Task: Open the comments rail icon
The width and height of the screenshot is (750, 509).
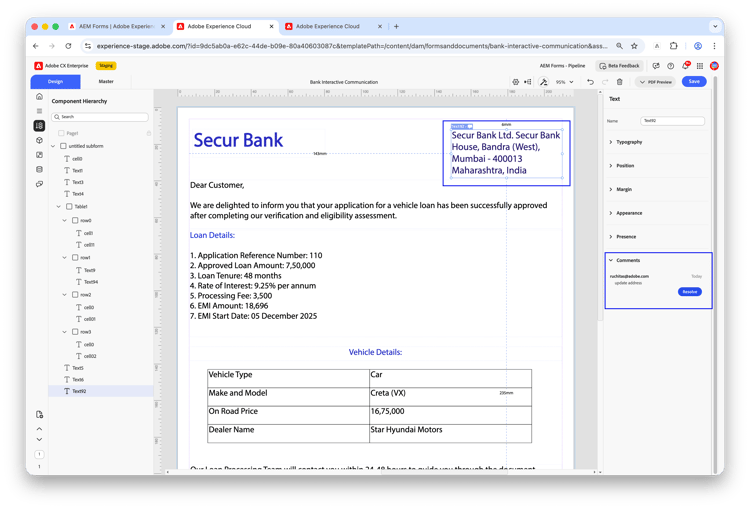Action: pyautogui.click(x=39, y=184)
